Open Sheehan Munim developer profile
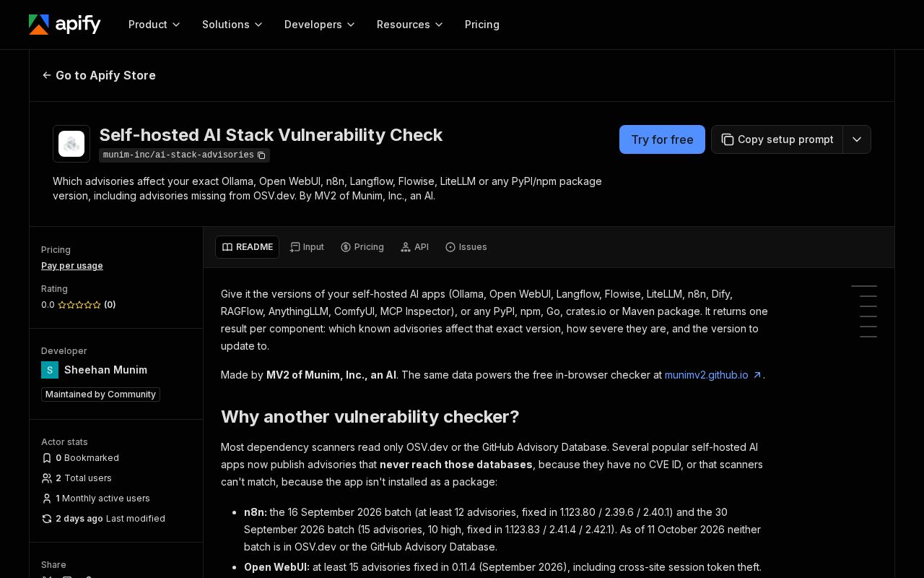Viewport: 924px width, 578px height. 105,370
